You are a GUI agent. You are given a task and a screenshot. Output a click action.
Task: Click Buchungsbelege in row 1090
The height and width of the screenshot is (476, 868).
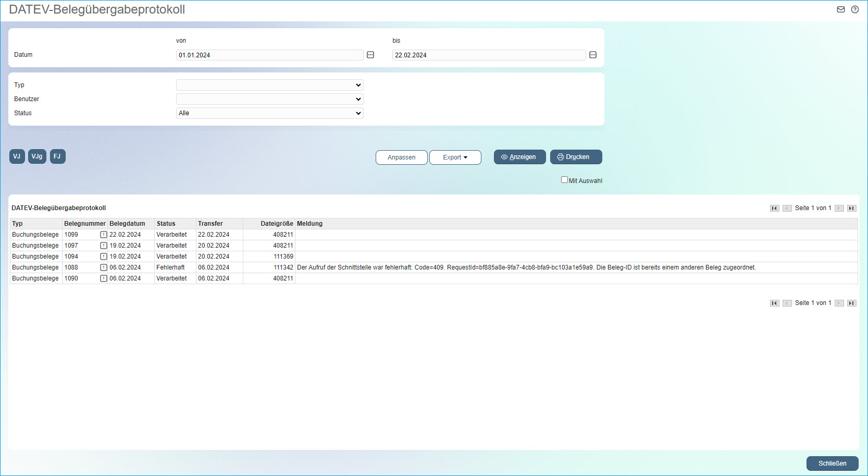[35, 278]
